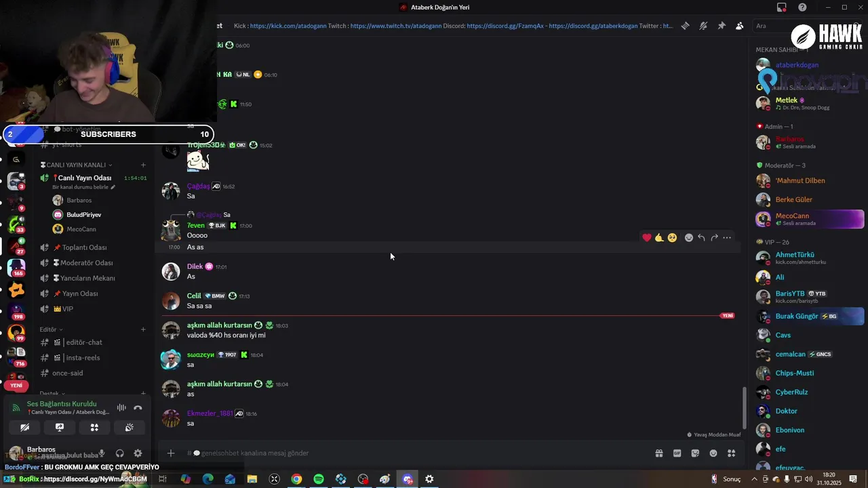The height and width of the screenshot is (488, 868).
Task: Open the sticker picker
Action: point(695,453)
